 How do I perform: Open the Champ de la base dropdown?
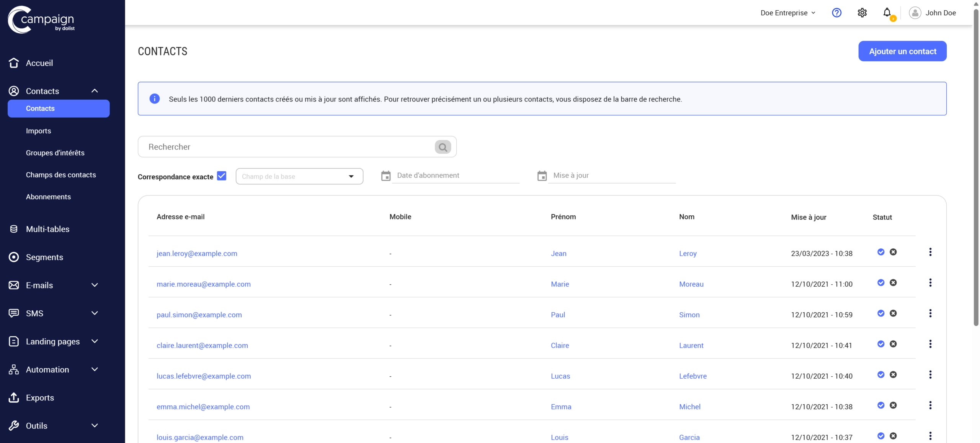point(299,176)
